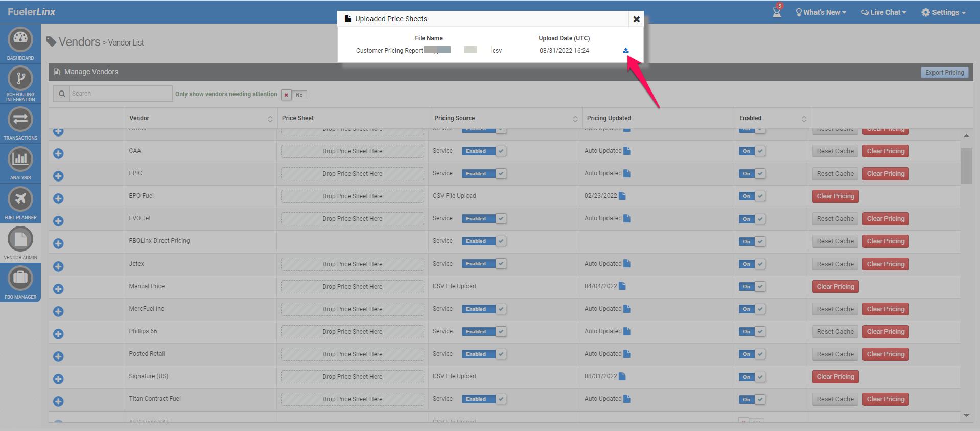
Task: Open CAA Auto Updated document icon
Action: 627,151
